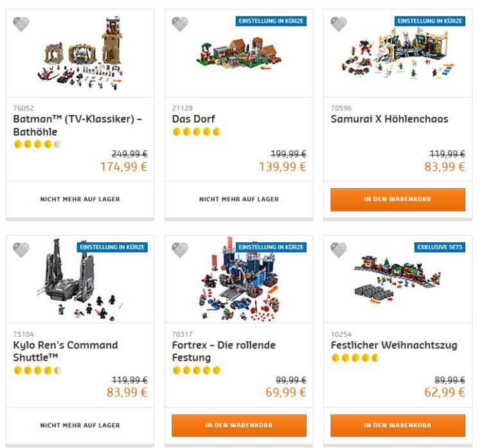Save Festlicher Weihnachtszug via heart icon
The height and width of the screenshot is (448, 482).
pos(339,250)
